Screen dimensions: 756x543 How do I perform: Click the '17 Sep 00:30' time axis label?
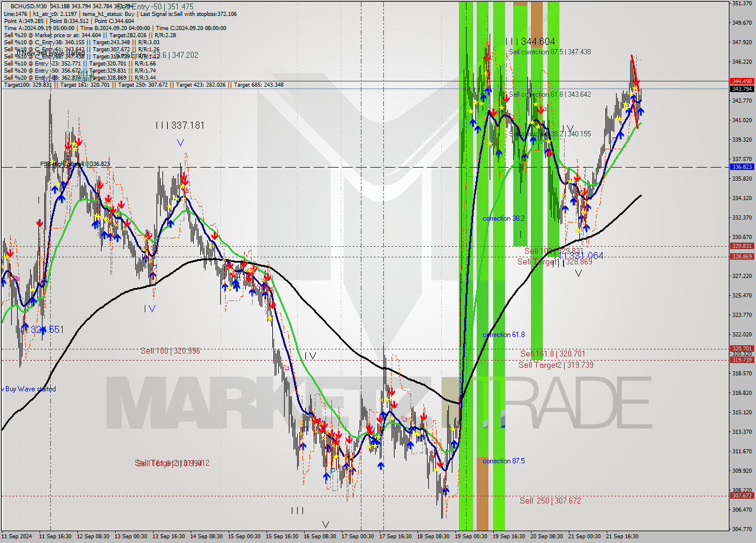click(358, 537)
